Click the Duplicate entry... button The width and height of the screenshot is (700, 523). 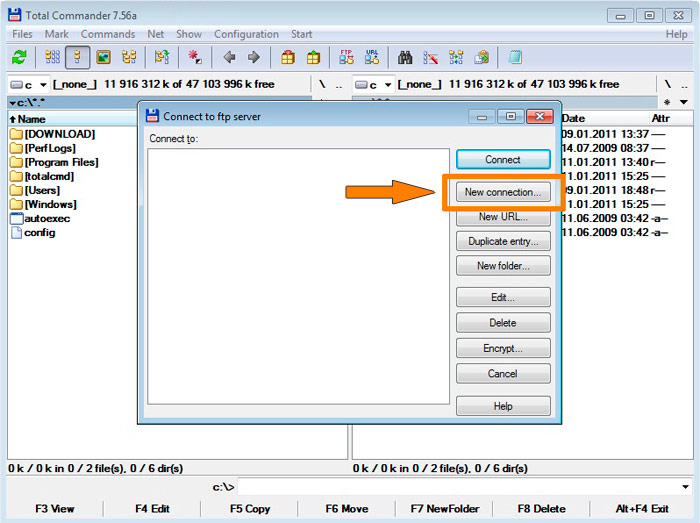[503, 241]
